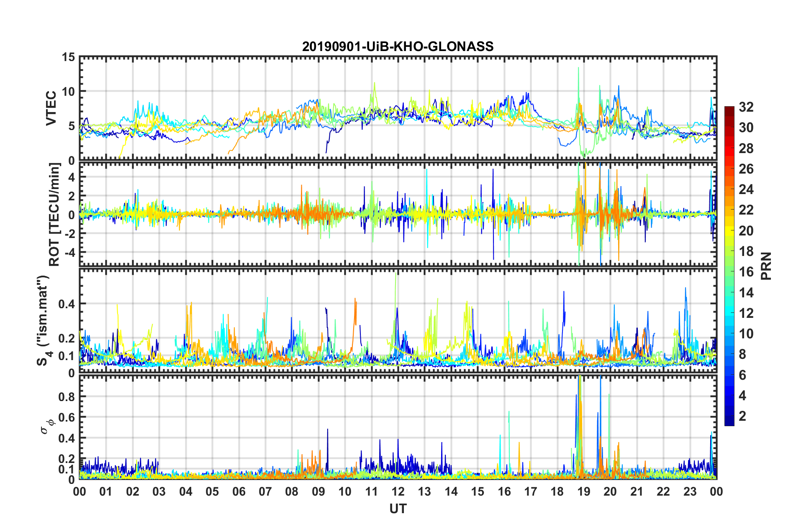
Task: Click the UT axis tick 06
Action: coord(239,491)
